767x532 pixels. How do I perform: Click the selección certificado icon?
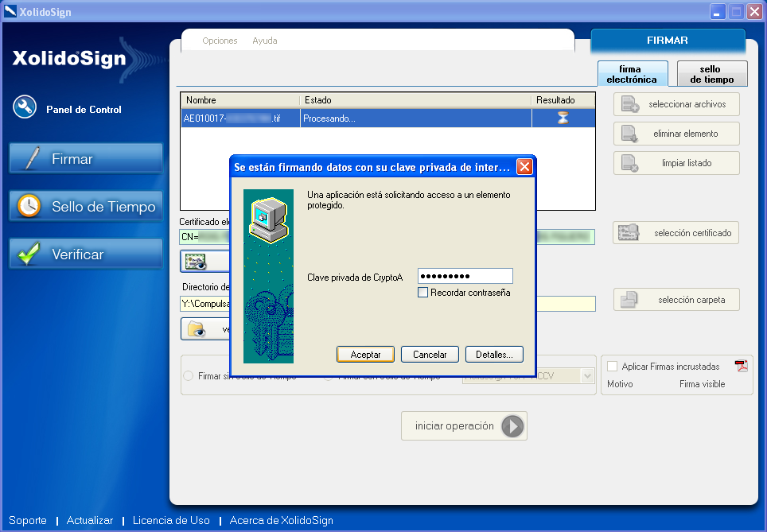629,232
